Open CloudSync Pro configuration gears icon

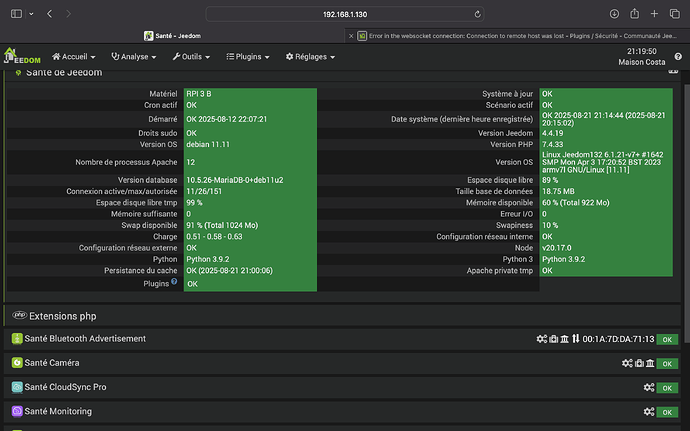point(648,387)
